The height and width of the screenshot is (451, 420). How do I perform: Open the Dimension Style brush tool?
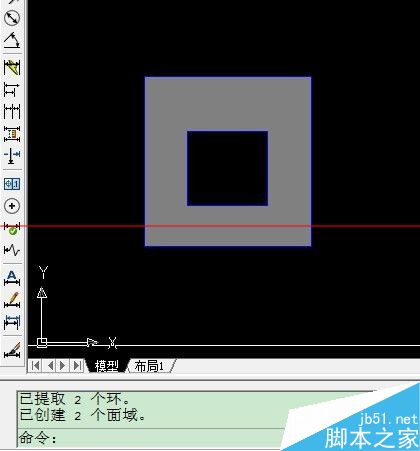[12, 350]
